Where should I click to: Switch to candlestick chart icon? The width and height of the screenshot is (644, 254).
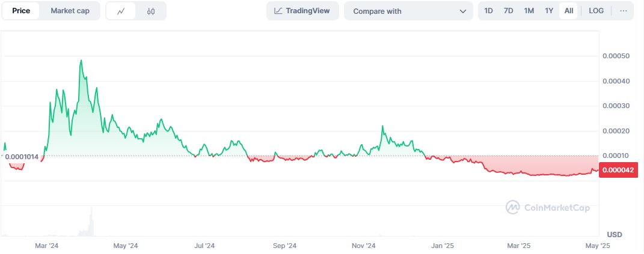(151, 11)
